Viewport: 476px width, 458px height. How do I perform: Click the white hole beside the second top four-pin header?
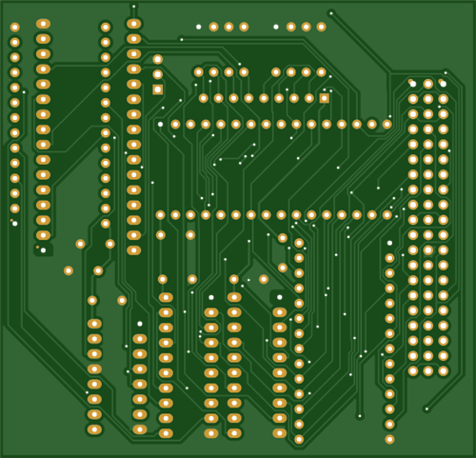pos(276,27)
